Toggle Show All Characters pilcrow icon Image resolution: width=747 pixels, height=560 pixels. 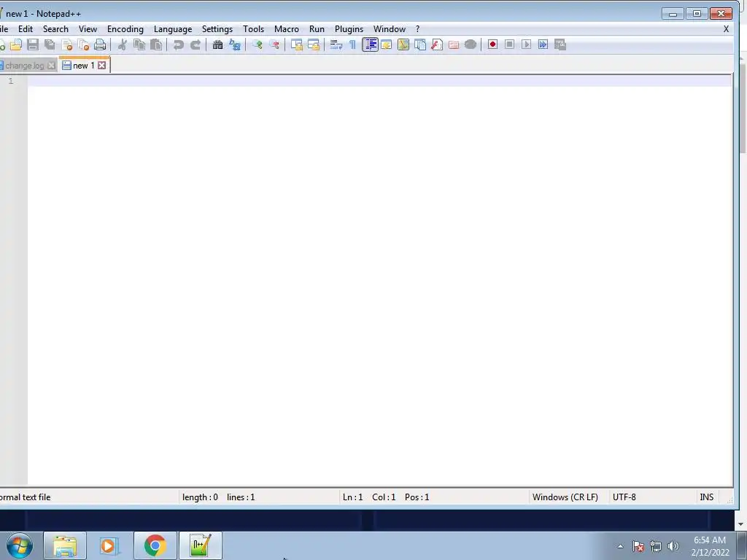352,44
